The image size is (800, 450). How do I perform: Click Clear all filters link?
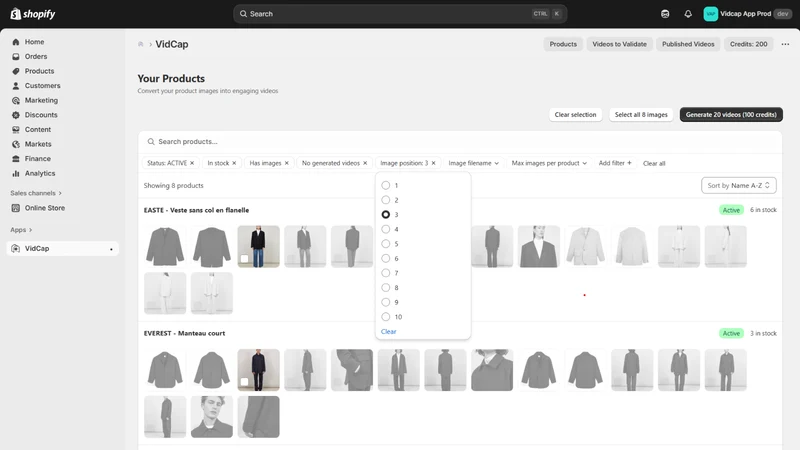[x=654, y=164]
